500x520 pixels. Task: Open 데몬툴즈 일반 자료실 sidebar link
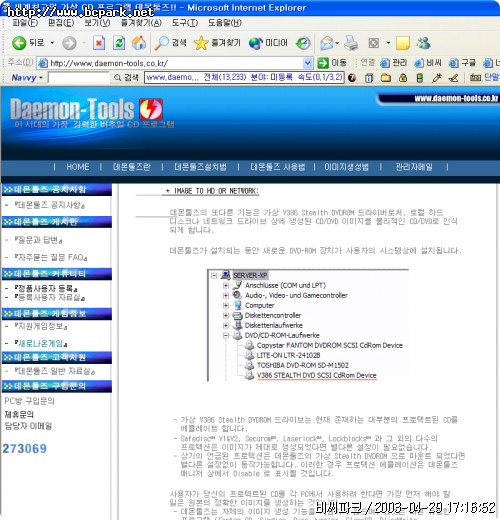tap(54, 371)
